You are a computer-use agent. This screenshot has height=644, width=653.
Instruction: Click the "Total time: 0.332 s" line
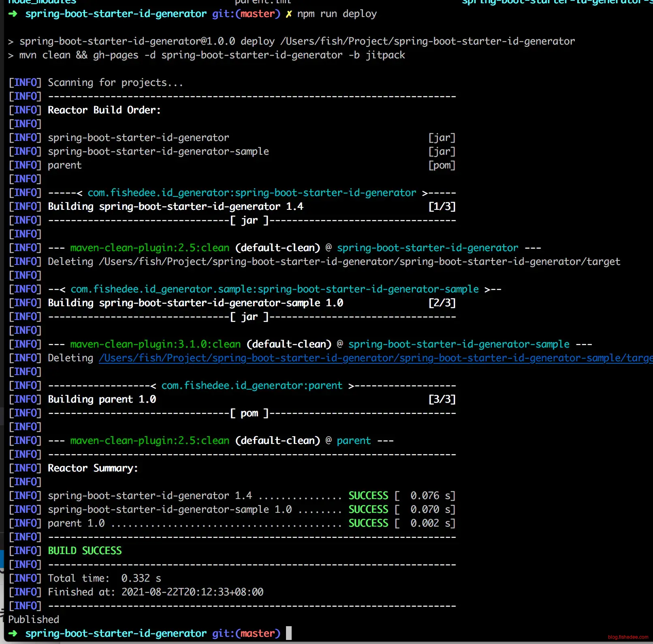[x=104, y=578]
